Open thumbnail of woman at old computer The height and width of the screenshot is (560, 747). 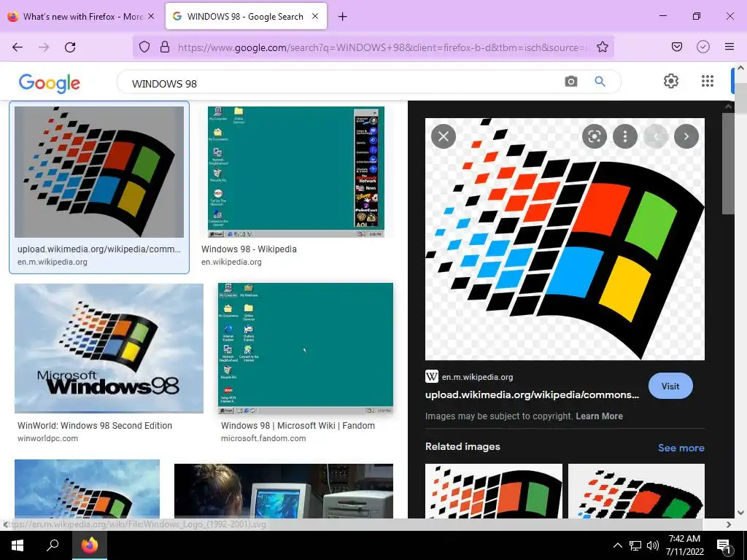(284, 491)
